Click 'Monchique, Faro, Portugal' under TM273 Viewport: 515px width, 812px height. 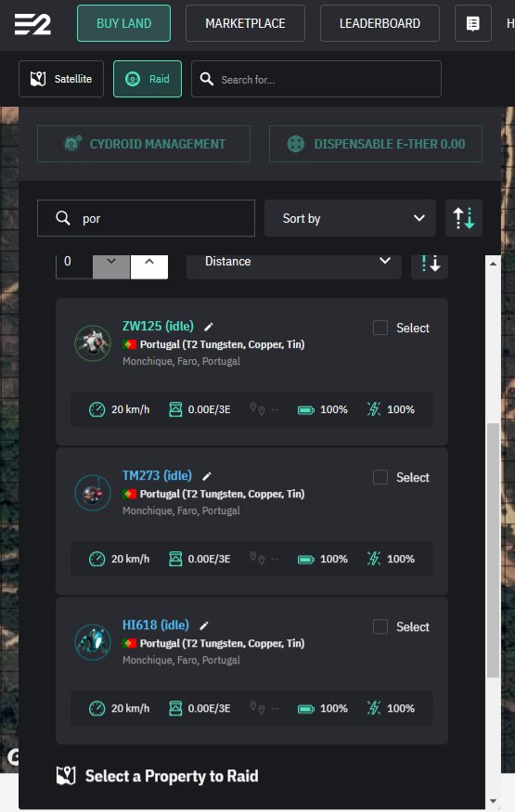pos(181,510)
